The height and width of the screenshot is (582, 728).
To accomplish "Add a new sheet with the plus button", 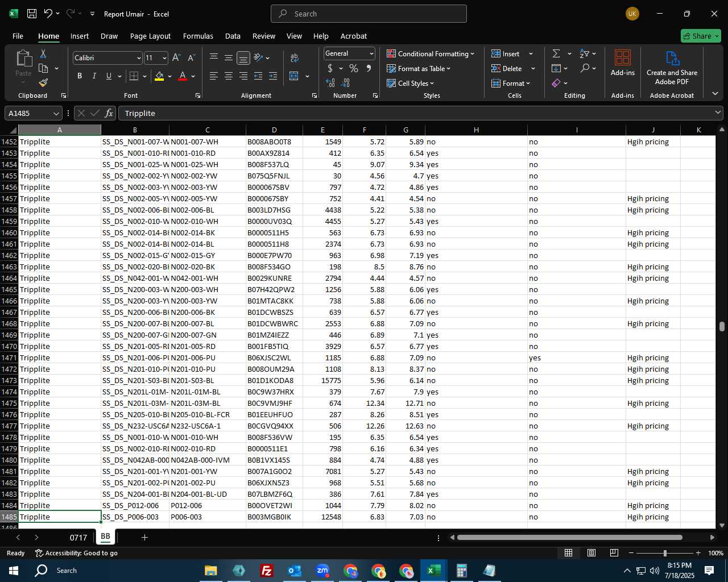I will point(144,537).
